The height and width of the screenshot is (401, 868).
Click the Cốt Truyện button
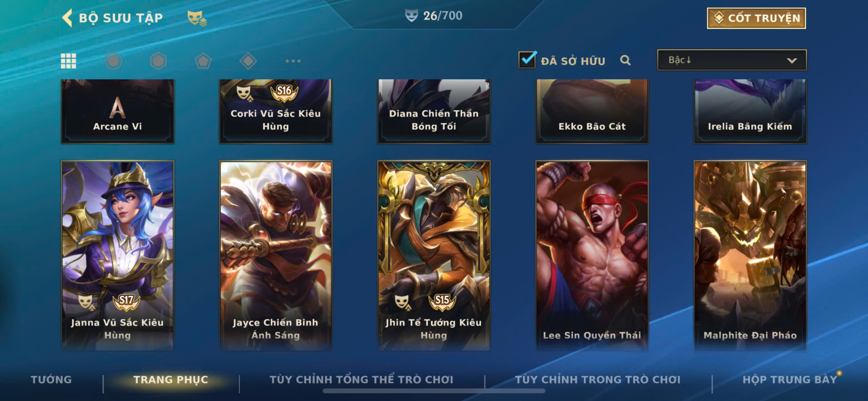point(756,18)
